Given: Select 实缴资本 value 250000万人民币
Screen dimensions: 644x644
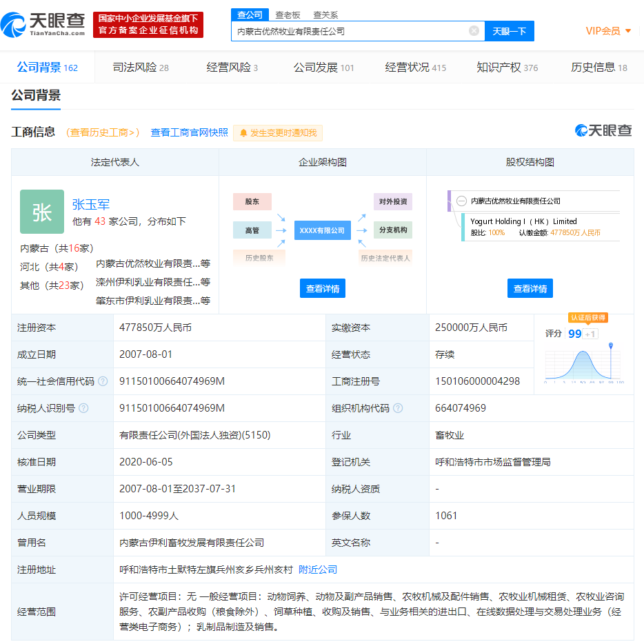Looking at the screenshot, I should pyautogui.click(x=471, y=328).
